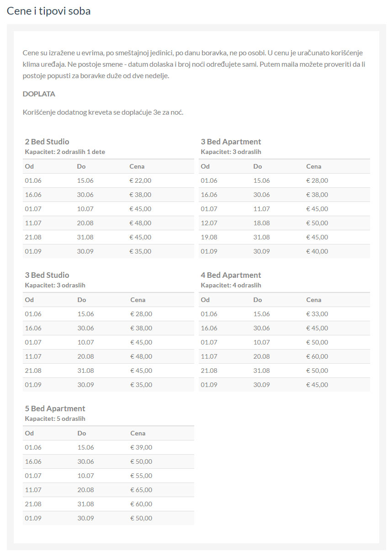The width and height of the screenshot is (392, 557).
Task: Click the 18.08 end date cell
Action: tap(261, 223)
